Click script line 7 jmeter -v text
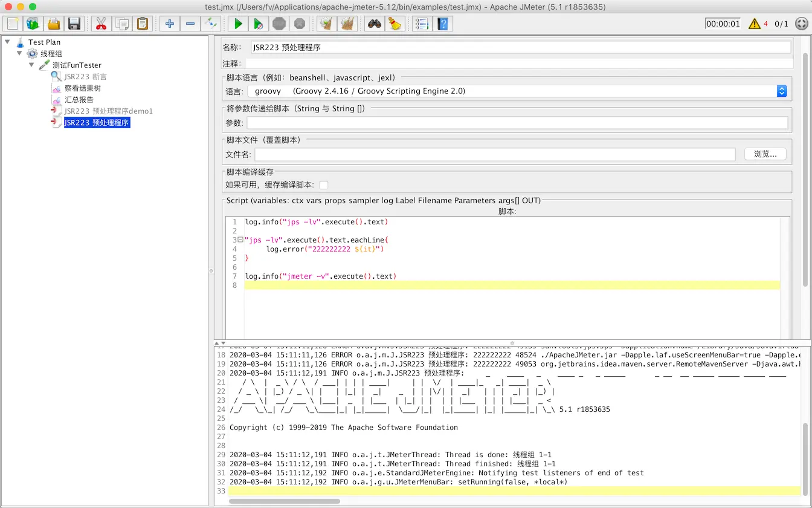Screen dimensions: 812x508 tap(321, 276)
